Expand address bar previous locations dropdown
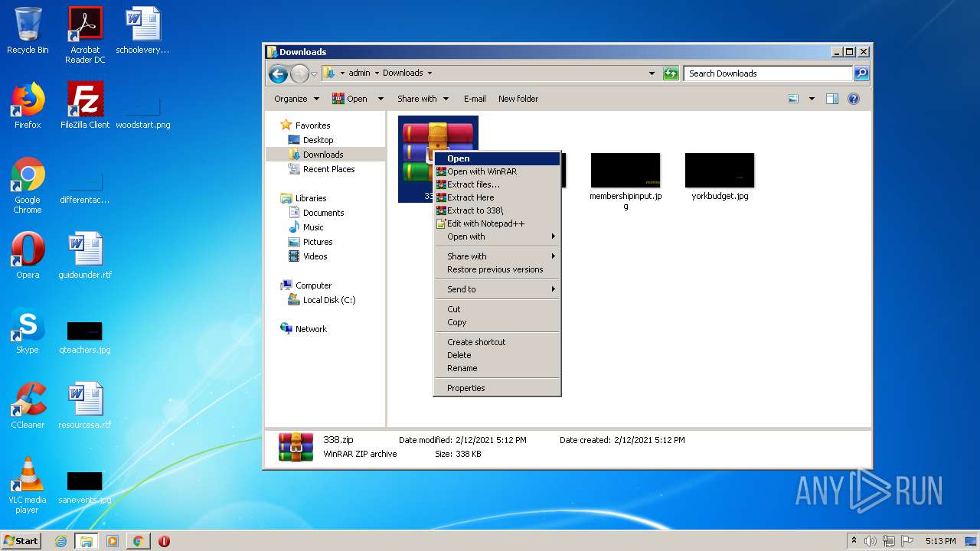 tap(652, 73)
